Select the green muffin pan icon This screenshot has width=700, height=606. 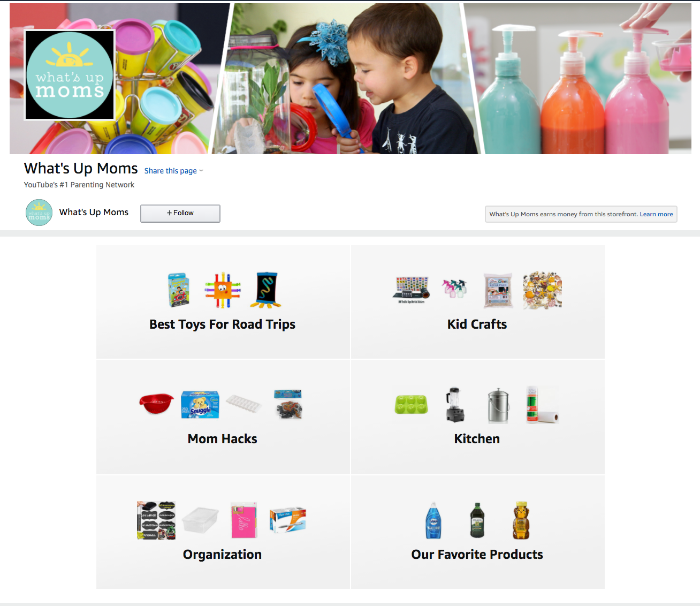pos(411,405)
